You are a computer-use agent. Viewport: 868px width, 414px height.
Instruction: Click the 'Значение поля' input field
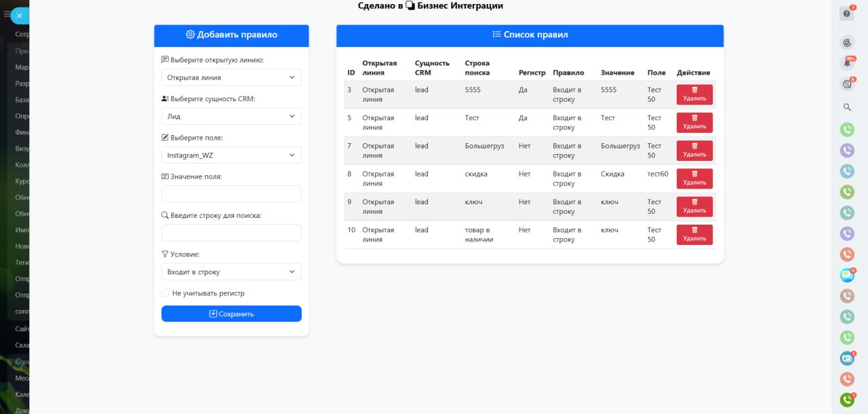pos(231,194)
